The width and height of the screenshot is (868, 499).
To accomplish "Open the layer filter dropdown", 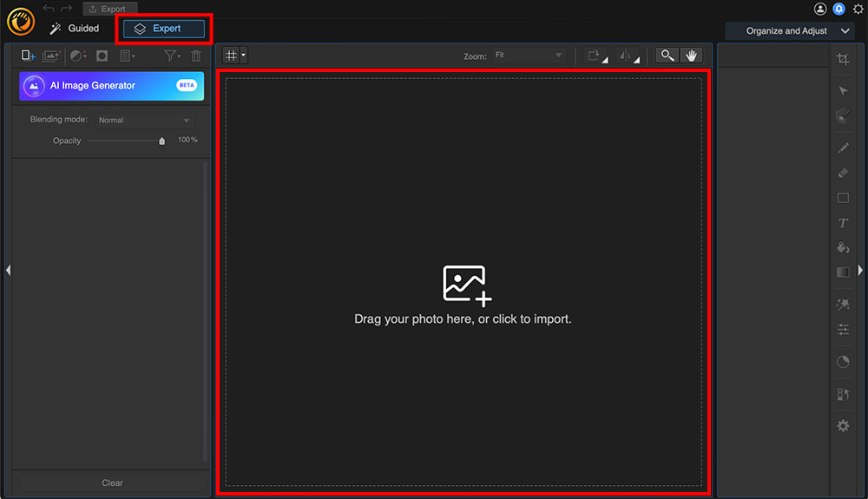I will [x=172, y=56].
